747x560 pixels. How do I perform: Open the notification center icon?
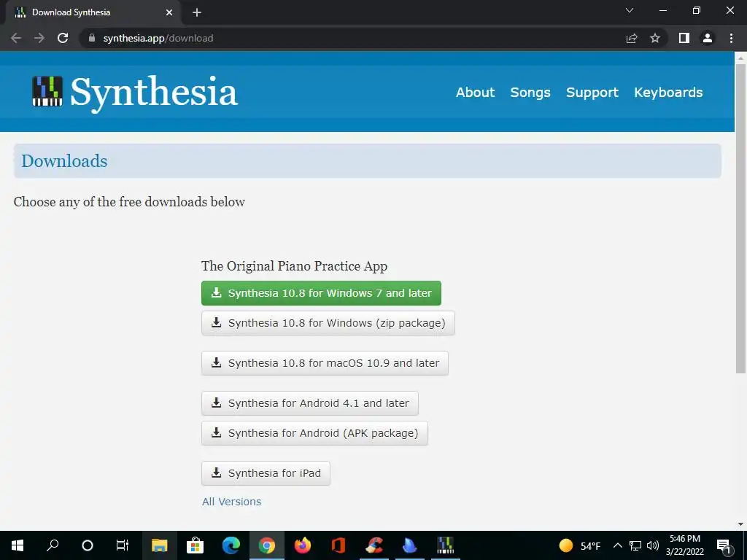(724, 545)
